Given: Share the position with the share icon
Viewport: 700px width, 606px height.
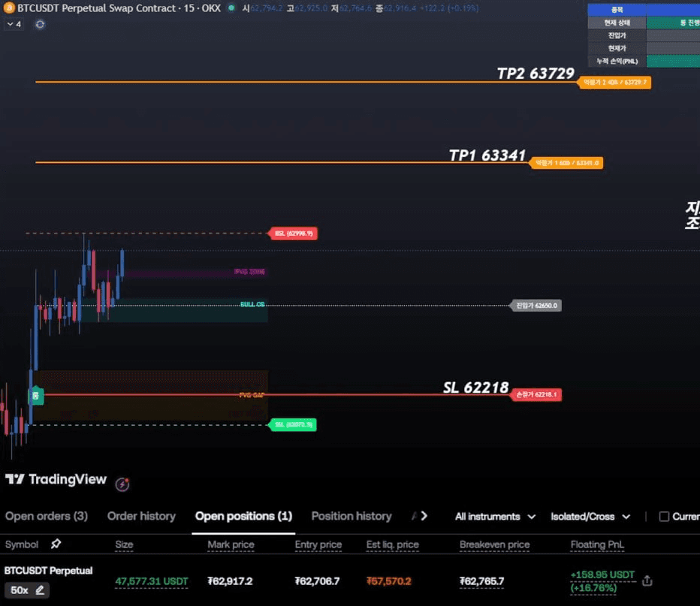Looking at the screenshot, I should 647,580.
